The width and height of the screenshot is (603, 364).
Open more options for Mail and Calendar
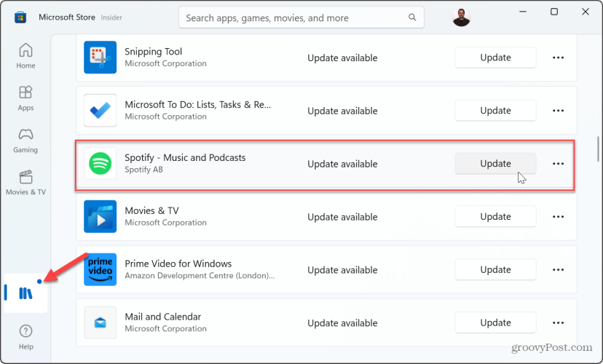558,323
